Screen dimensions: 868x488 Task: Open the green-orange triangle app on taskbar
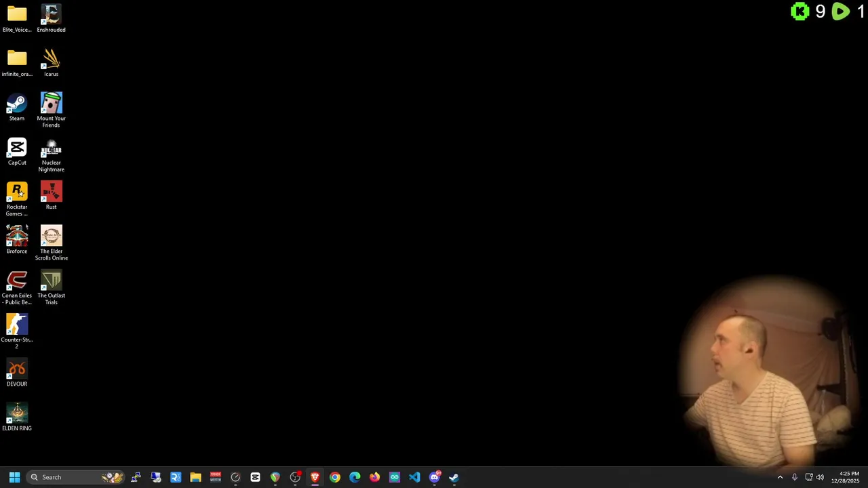(275, 477)
